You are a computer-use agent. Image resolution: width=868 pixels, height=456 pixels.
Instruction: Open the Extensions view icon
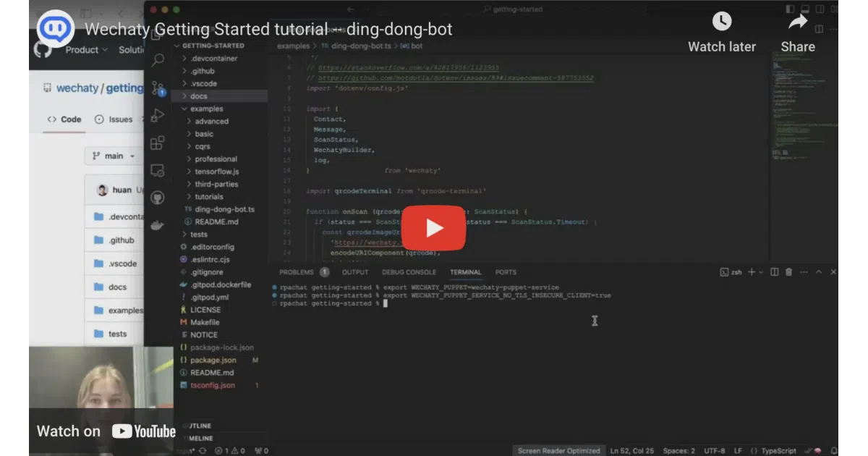click(x=158, y=143)
